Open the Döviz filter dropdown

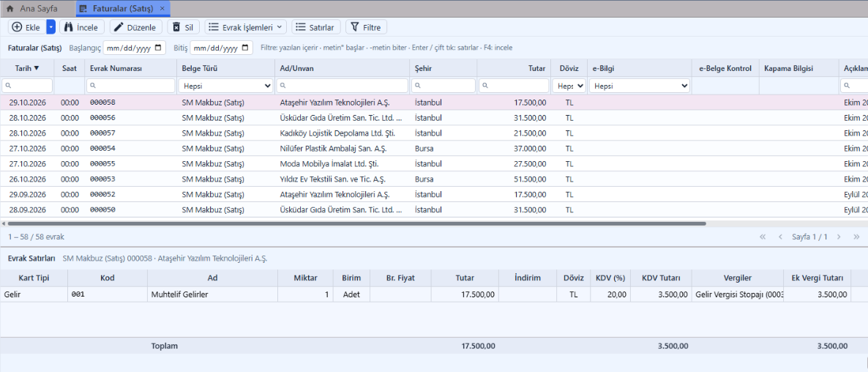[x=569, y=86]
